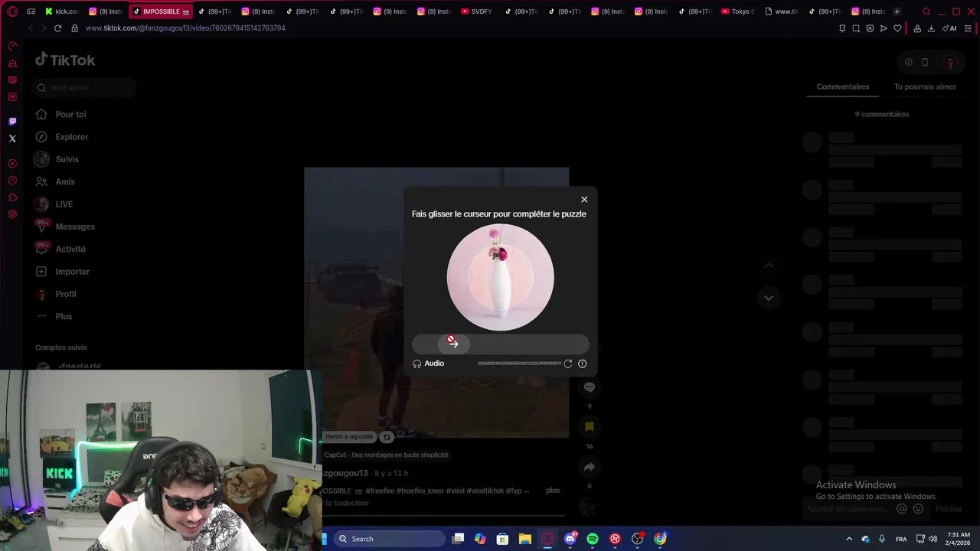Switch to the Audio captcha option
The image size is (980, 551).
pos(429,364)
